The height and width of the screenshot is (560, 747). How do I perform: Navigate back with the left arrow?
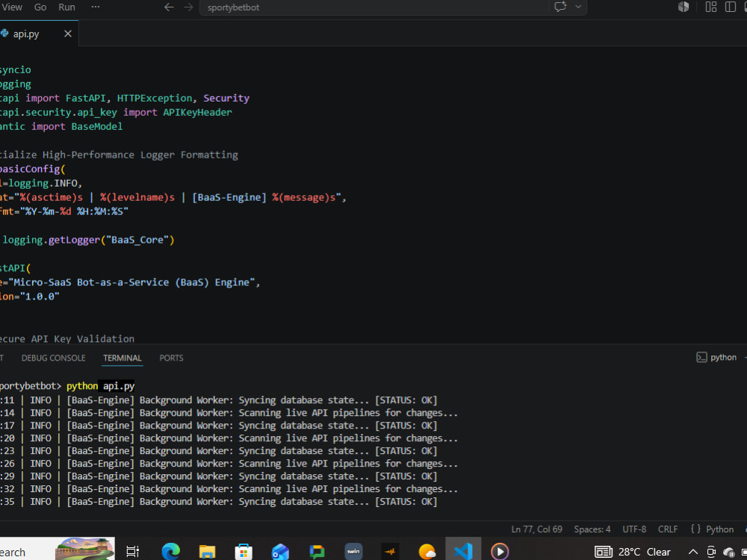[169, 7]
